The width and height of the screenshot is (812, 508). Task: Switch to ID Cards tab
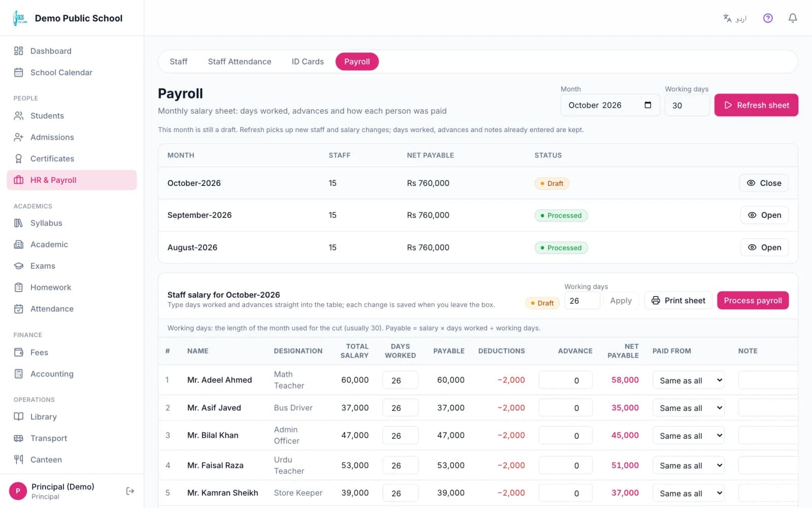[x=308, y=61]
